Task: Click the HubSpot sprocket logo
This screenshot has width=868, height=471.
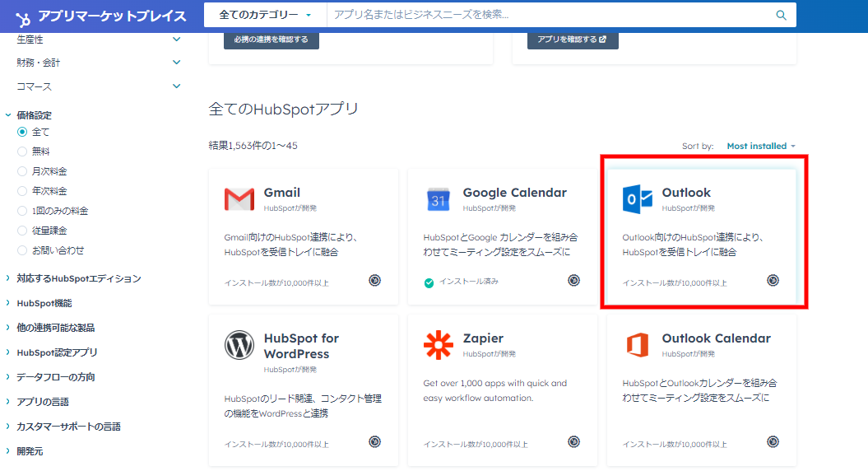Action: tap(23, 20)
